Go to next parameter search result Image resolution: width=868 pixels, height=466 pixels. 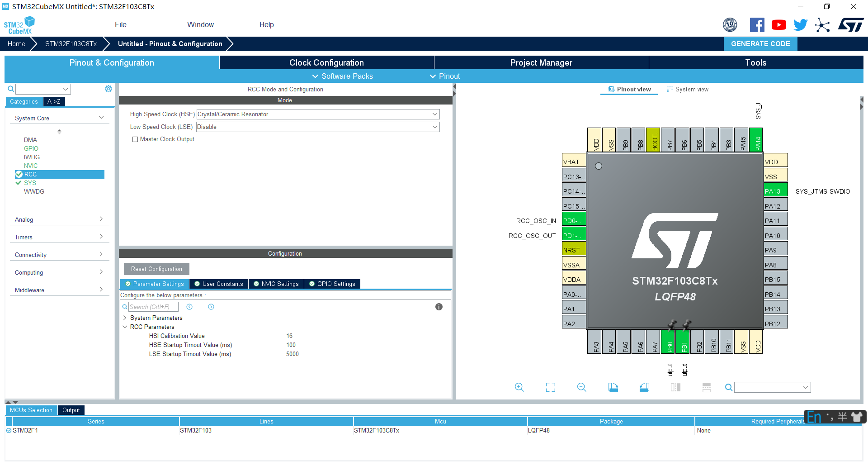[211, 307]
